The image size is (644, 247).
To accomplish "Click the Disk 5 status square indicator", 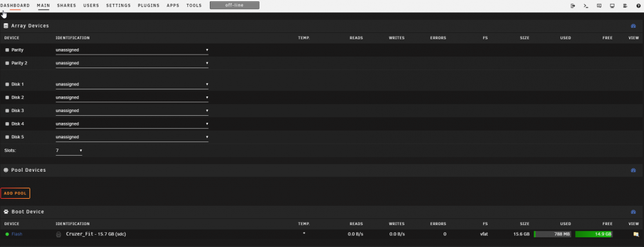I will click(7, 136).
